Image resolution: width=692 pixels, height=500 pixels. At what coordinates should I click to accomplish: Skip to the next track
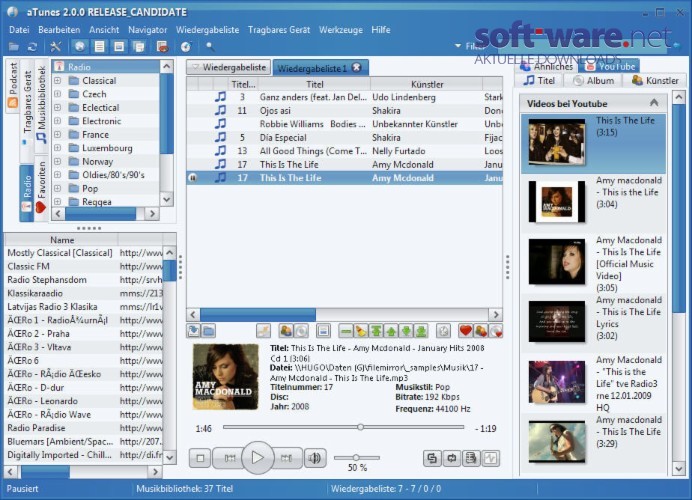point(287,458)
